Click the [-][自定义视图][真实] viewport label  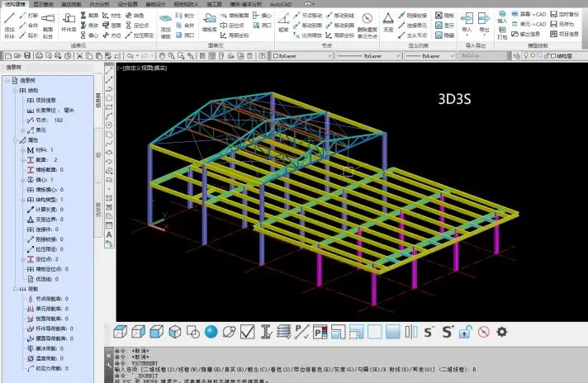pyautogui.click(x=142, y=69)
